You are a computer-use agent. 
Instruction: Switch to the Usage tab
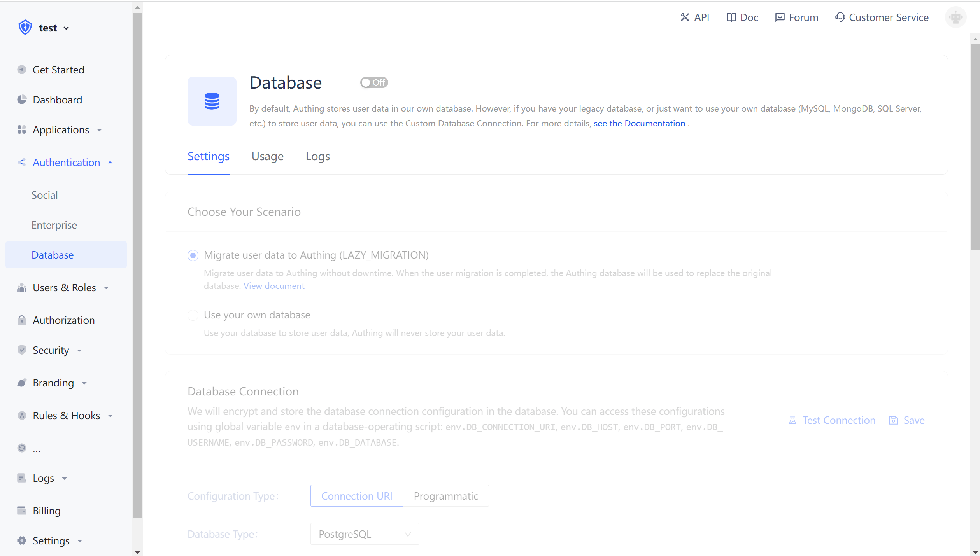pos(267,156)
